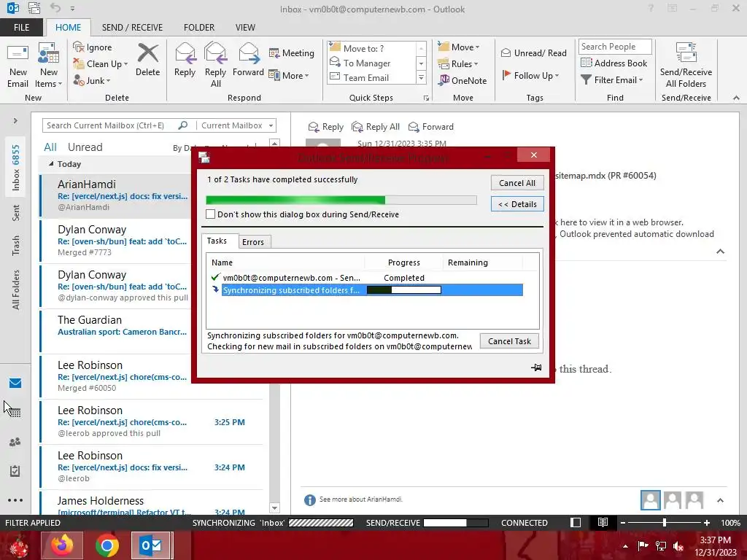
Task: Click Cancel All in progress dialog
Action: point(517,183)
